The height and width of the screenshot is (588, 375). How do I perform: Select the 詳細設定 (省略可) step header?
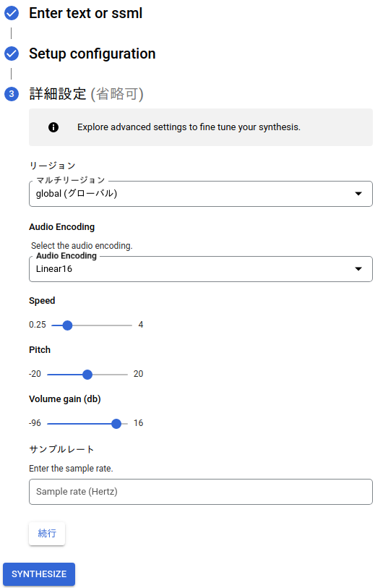coord(86,94)
